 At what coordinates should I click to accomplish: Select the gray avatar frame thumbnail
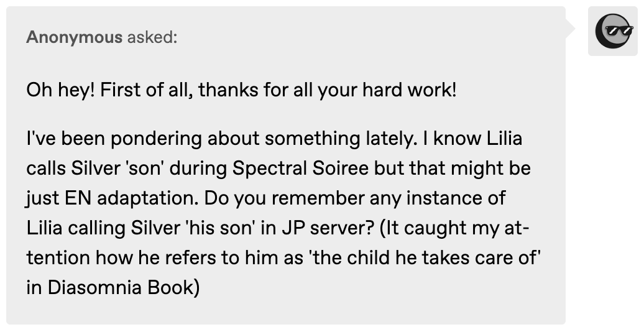pos(613,31)
